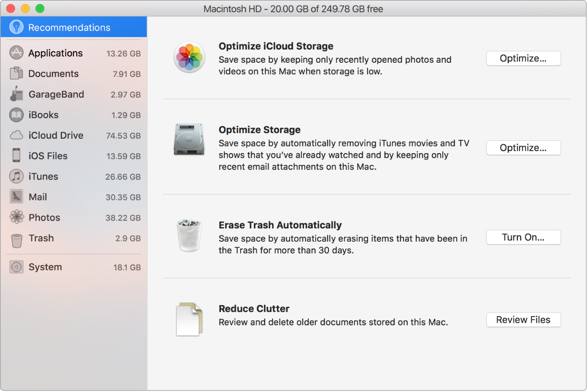Click the iTunes label in sidebar
The height and width of the screenshot is (392, 588).
[43, 177]
